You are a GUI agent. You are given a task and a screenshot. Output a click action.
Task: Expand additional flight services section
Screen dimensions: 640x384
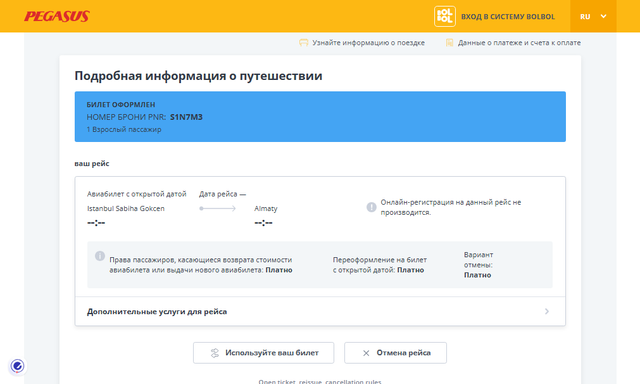click(x=320, y=311)
